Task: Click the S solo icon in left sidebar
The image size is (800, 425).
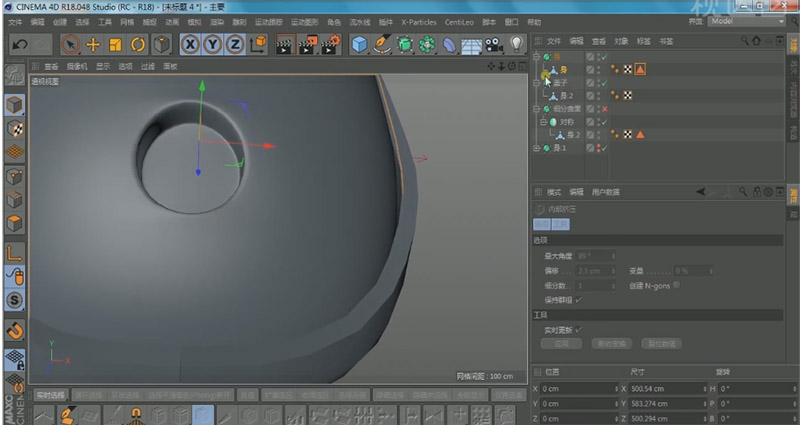Action: (15, 300)
